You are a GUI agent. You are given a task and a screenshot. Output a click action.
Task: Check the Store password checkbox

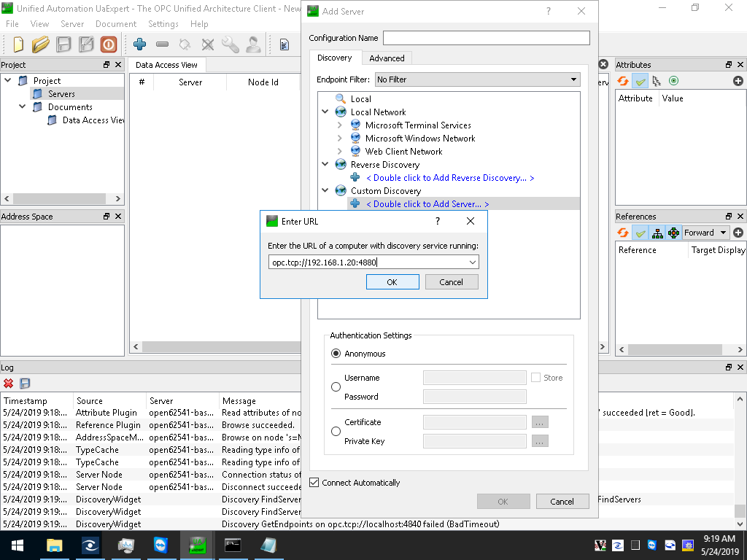535,378
